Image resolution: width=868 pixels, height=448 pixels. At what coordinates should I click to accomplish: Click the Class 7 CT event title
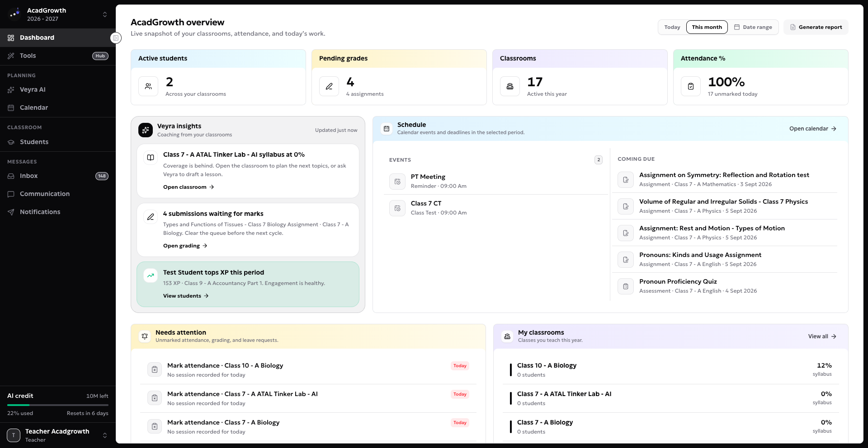(426, 203)
